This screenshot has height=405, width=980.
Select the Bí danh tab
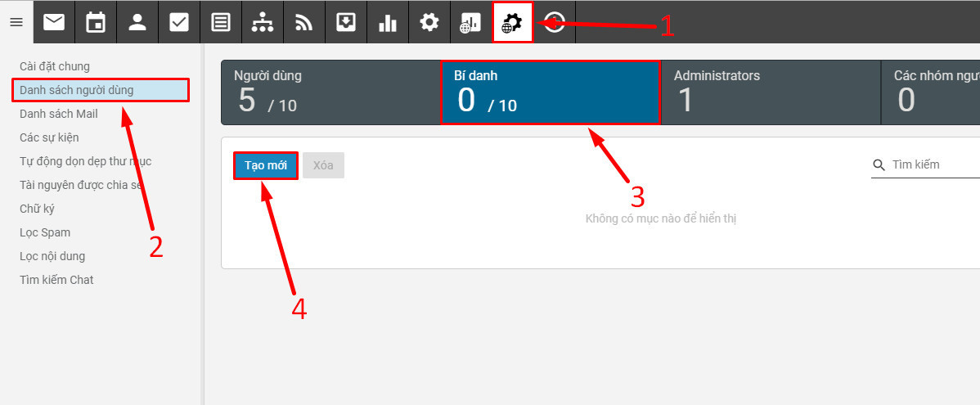(x=550, y=92)
